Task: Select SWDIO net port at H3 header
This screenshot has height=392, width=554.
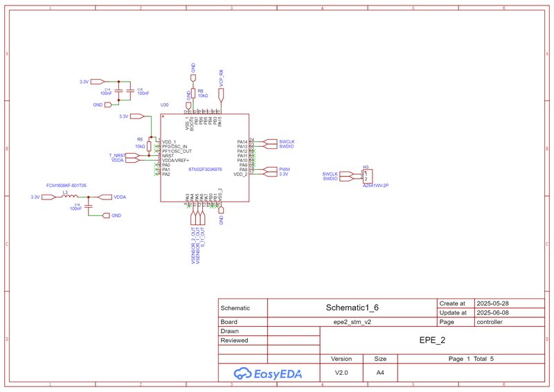Action: pyautogui.click(x=346, y=179)
